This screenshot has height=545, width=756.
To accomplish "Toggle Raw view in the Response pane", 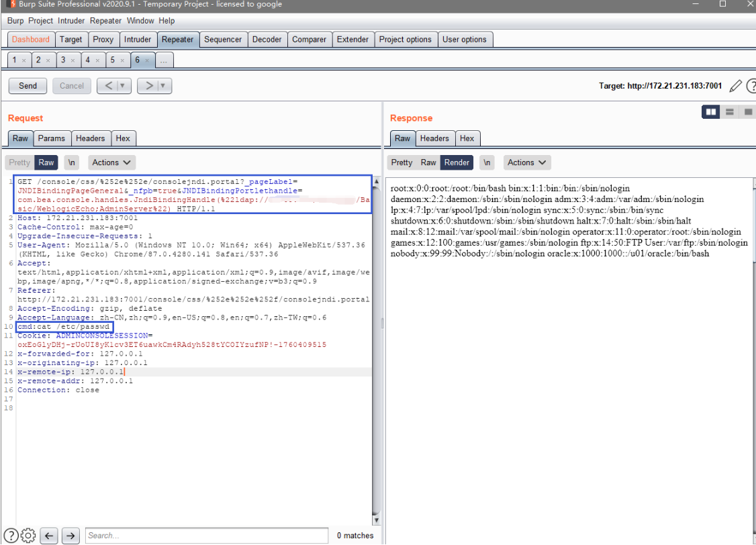I will coord(428,162).
